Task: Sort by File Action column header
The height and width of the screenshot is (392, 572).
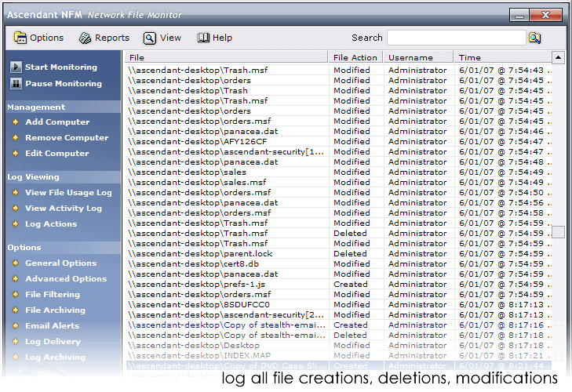Action: (355, 57)
